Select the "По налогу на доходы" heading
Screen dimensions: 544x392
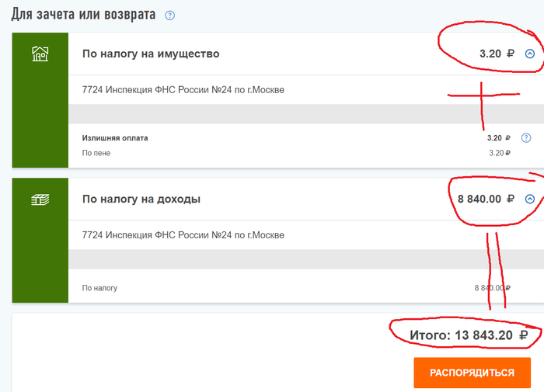click(x=141, y=199)
